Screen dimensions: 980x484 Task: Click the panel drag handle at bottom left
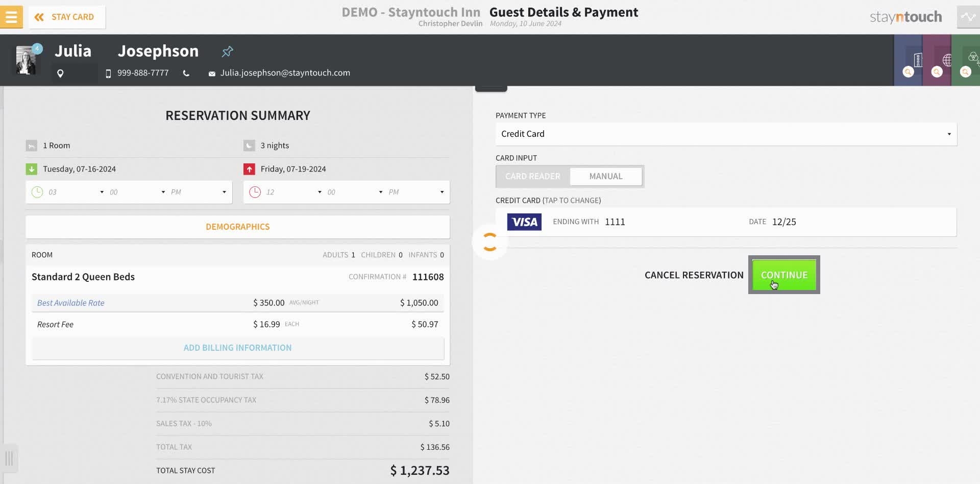click(x=9, y=458)
